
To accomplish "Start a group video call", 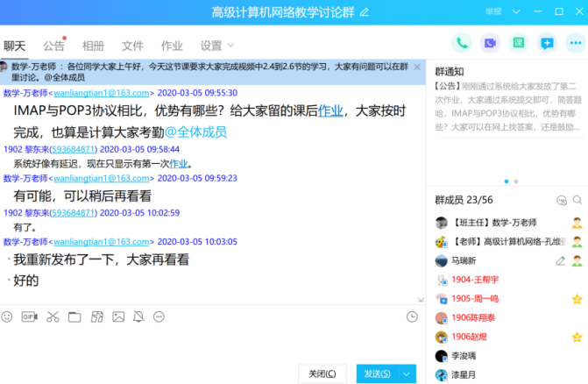I will 490,43.
